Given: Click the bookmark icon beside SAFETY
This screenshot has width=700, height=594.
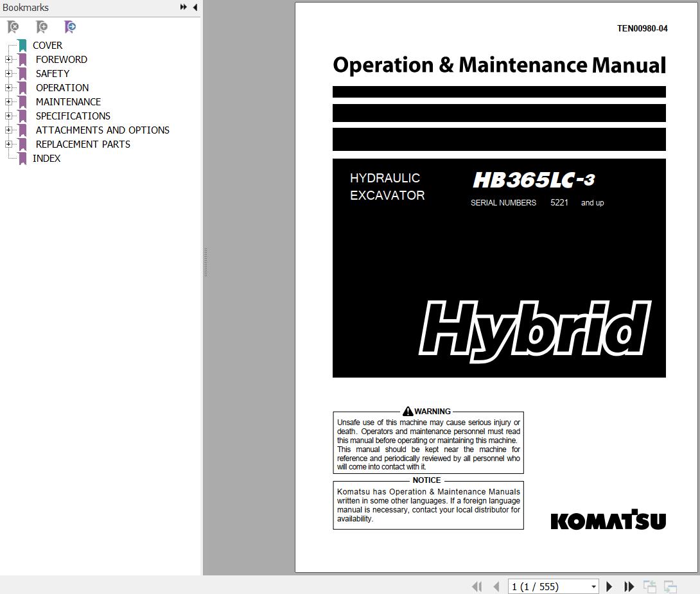Looking at the screenshot, I should pyautogui.click(x=22, y=74).
